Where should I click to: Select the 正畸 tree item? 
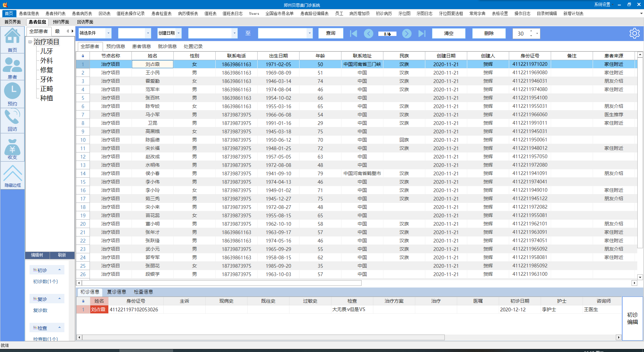click(47, 89)
